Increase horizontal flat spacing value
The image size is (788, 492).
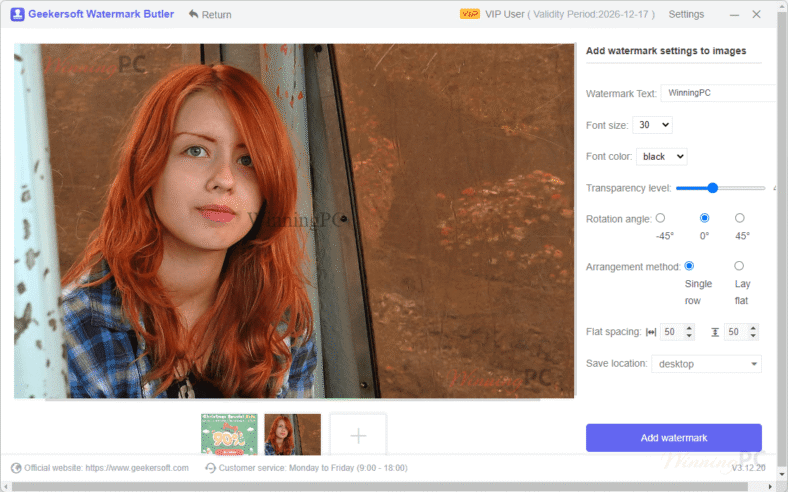coord(689,328)
